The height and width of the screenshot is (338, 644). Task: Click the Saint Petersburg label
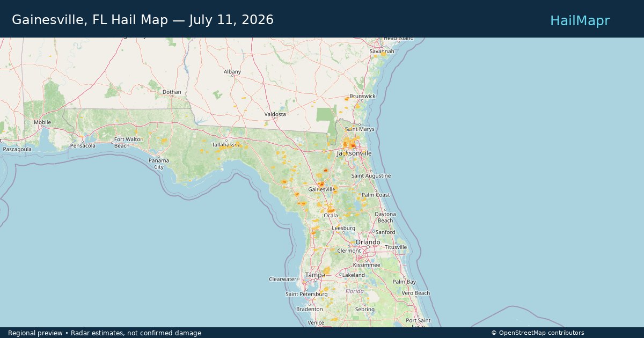coord(306,294)
